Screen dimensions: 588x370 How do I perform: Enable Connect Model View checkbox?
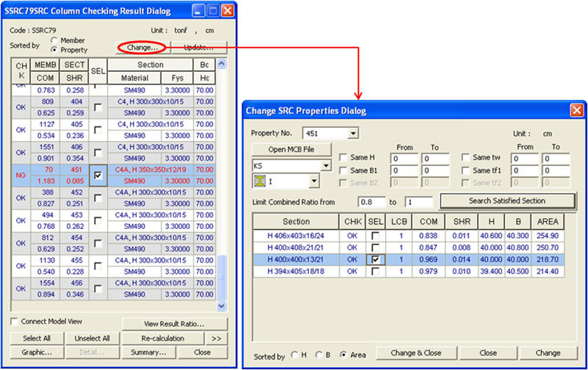point(15,322)
